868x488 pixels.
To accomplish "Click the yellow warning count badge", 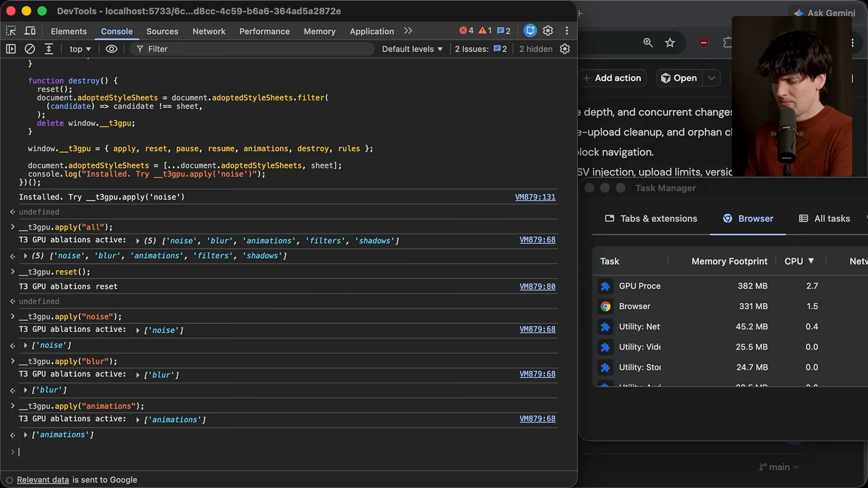I will [x=485, y=31].
